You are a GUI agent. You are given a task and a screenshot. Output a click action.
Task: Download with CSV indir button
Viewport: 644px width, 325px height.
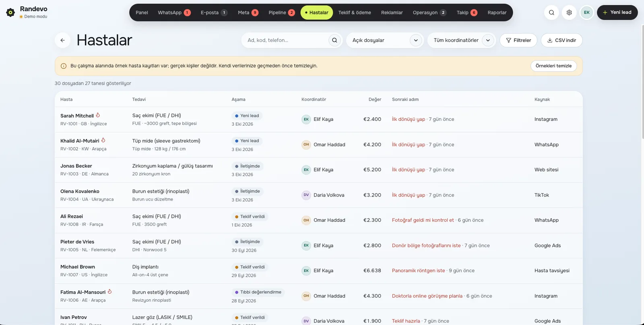click(561, 40)
